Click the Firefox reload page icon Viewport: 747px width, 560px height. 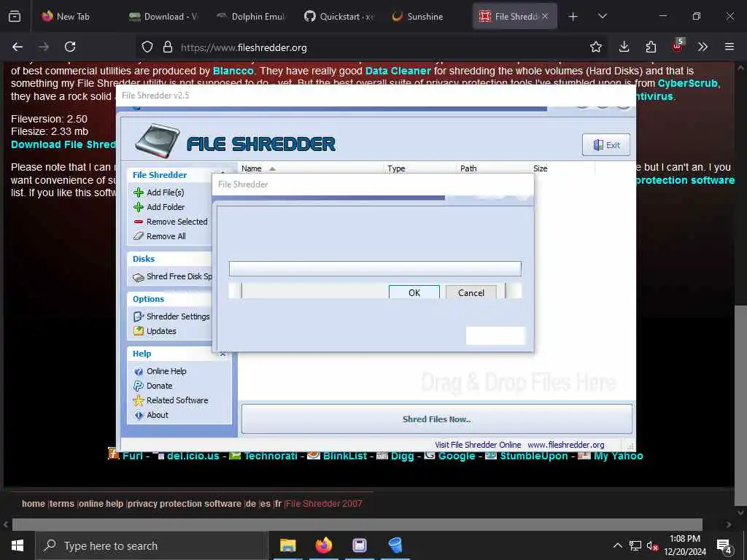point(70,47)
